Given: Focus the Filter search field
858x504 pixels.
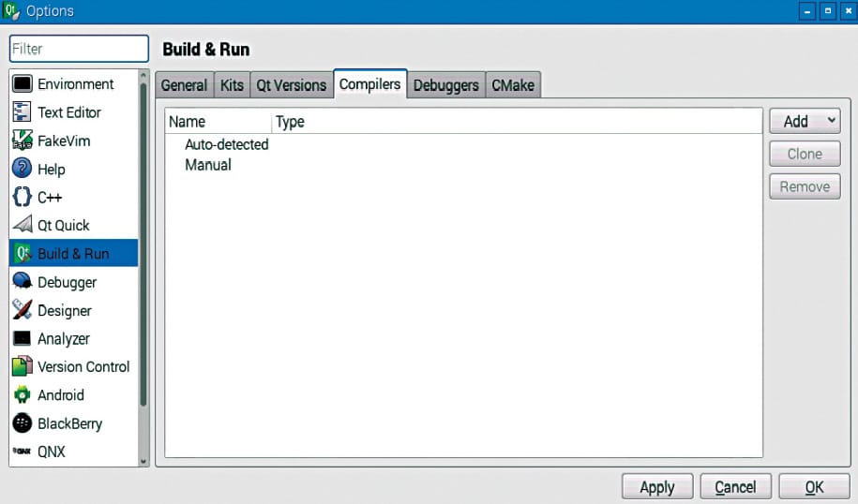Looking at the screenshot, I should [79, 49].
